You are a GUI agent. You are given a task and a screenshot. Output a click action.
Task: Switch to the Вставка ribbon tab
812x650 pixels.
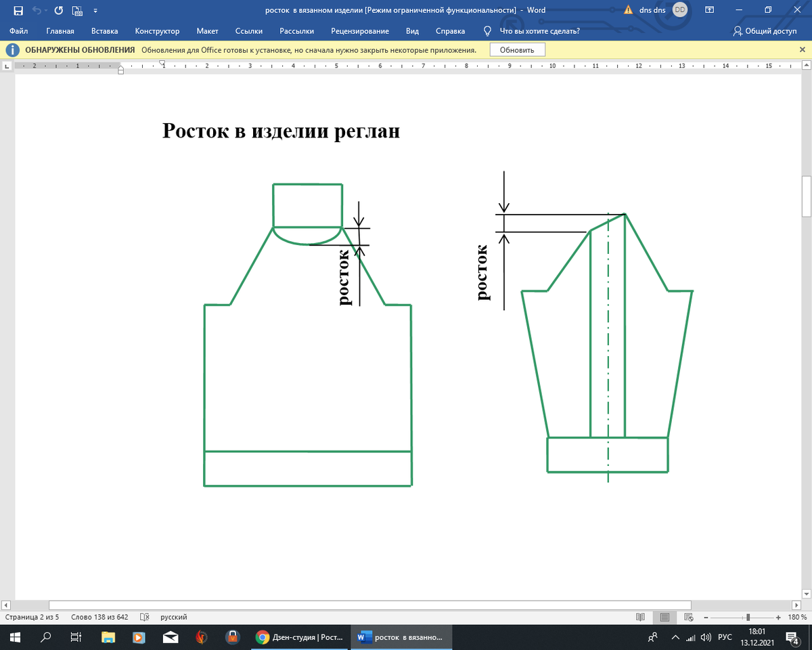[x=105, y=31]
